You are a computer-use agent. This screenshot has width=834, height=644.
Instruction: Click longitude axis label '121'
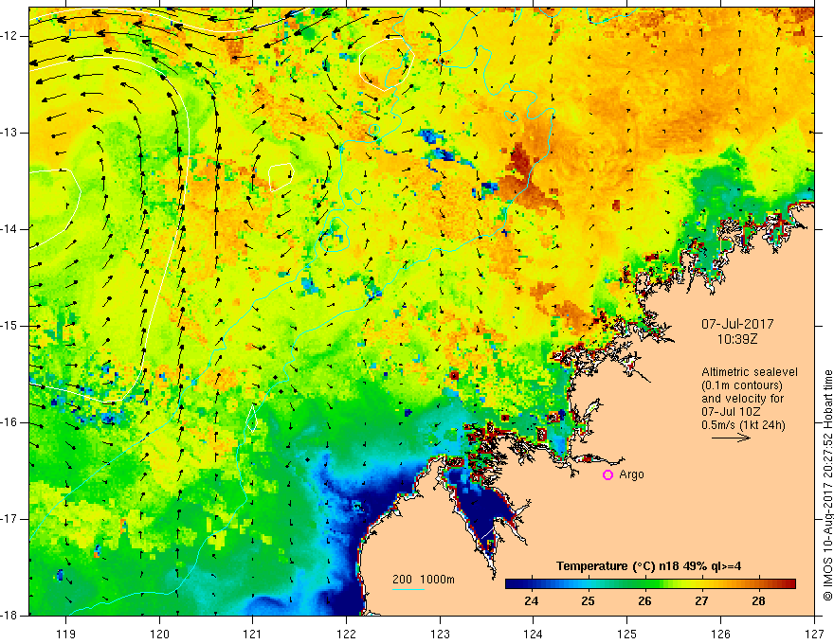tap(253, 634)
